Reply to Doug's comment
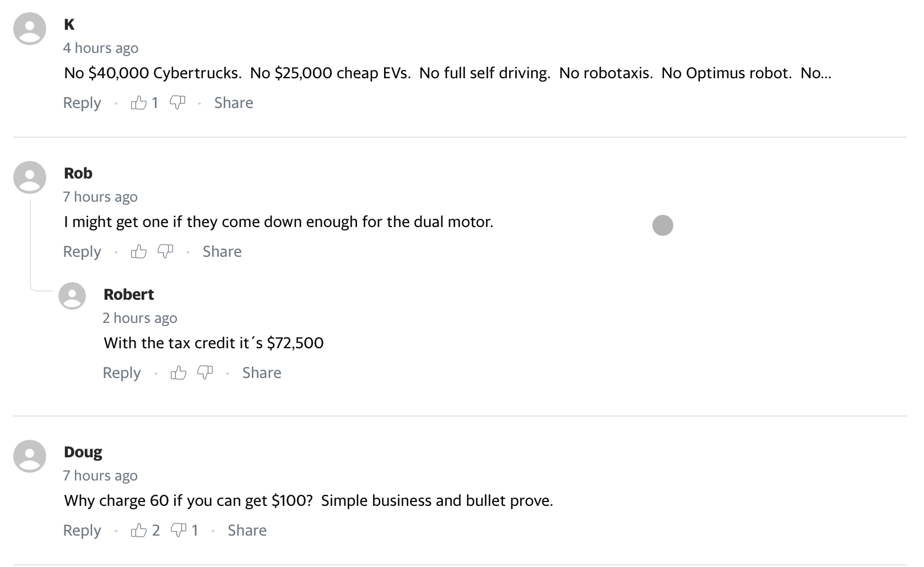The height and width of the screenshot is (567, 924). (82, 531)
